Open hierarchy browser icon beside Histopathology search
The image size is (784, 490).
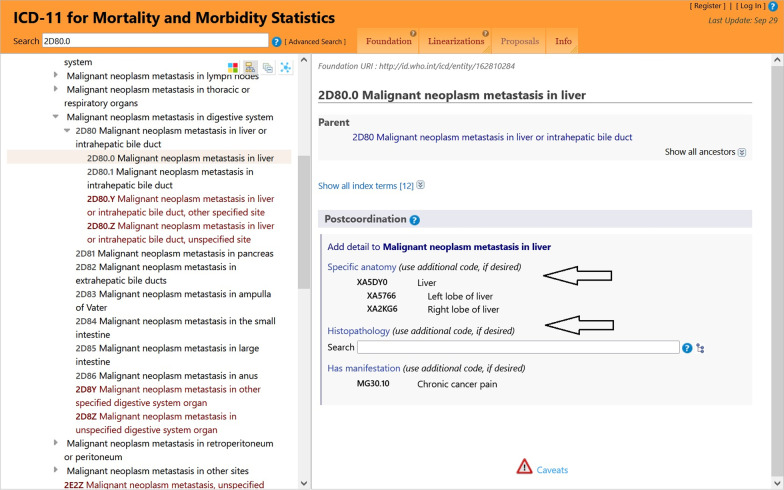pyautogui.click(x=700, y=348)
